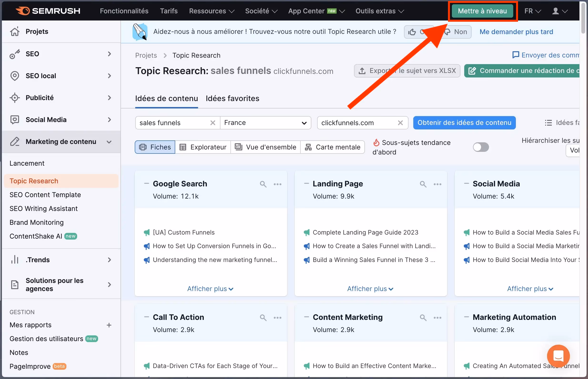Click Exporter le sujet vers XLSX button
The width and height of the screenshot is (588, 379).
(x=407, y=71)
